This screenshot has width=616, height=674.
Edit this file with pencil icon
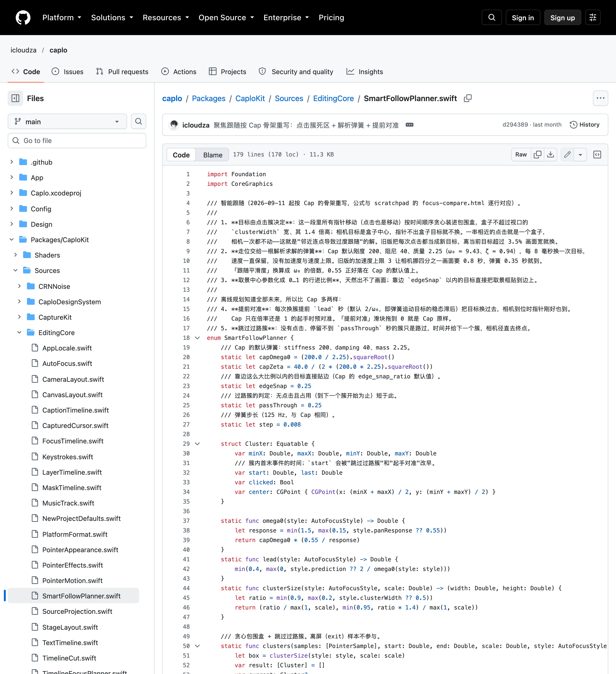[567, 155]
